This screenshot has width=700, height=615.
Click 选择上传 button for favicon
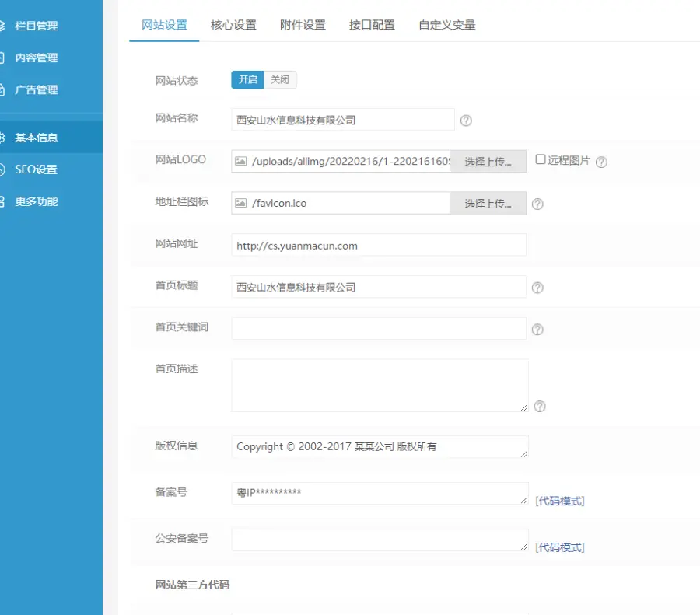pyautogui.click(x=488, y=204)
